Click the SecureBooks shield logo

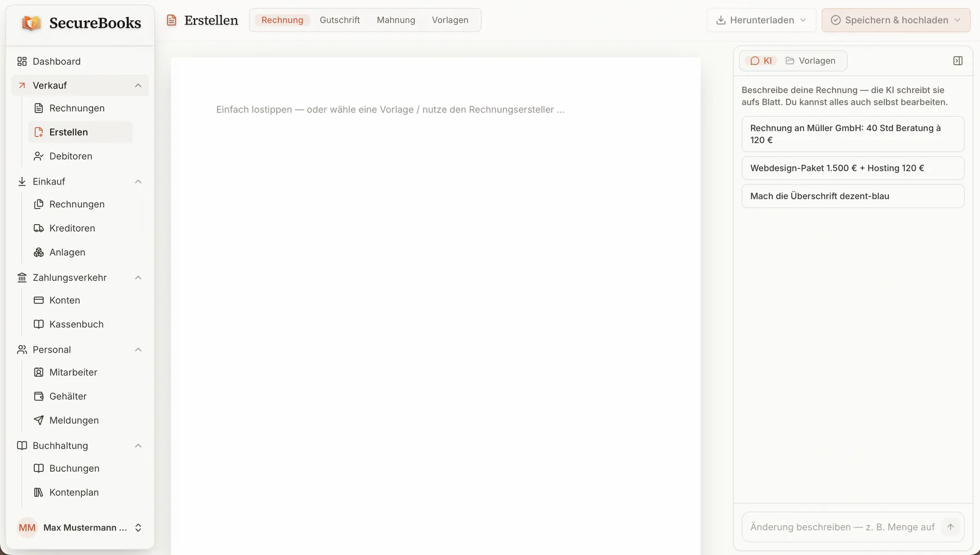31,23
